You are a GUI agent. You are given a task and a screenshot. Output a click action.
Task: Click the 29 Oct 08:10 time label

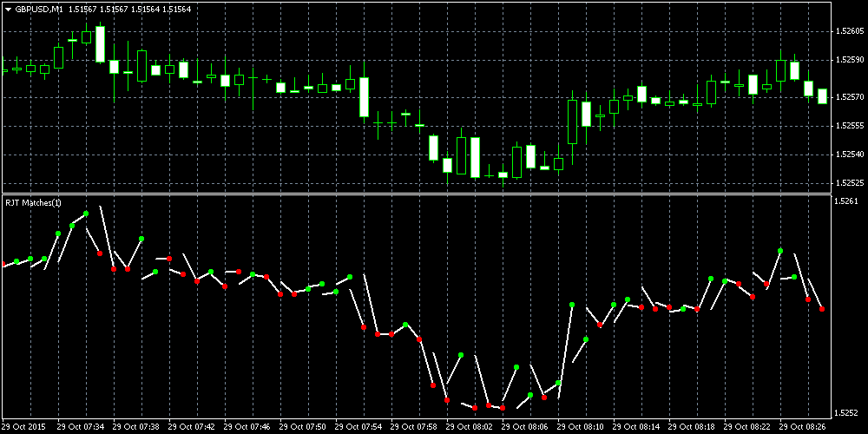[x=582, y=427]
